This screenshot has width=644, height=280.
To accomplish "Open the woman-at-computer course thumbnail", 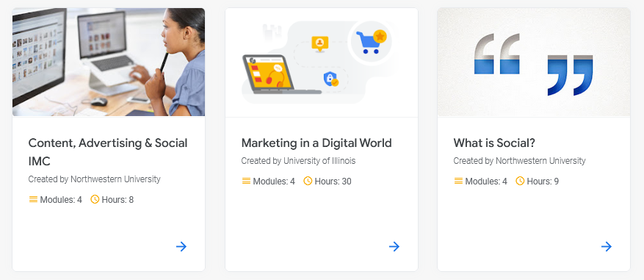I will point(109,62).
